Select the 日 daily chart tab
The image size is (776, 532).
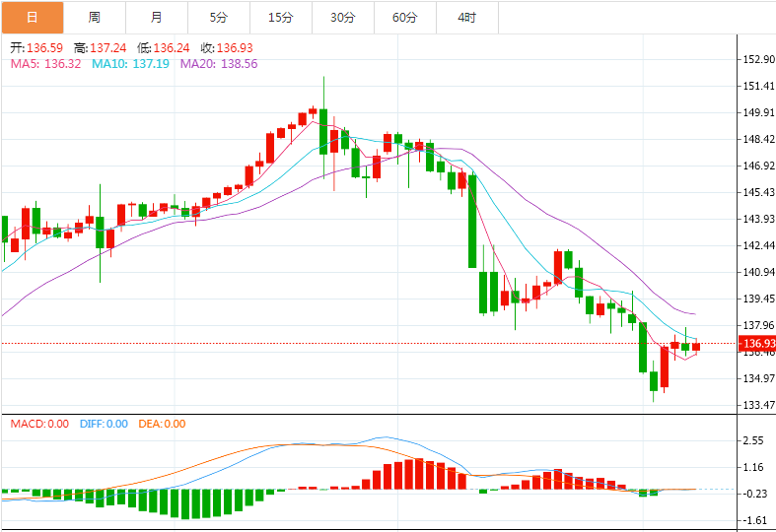coord(33,18)
